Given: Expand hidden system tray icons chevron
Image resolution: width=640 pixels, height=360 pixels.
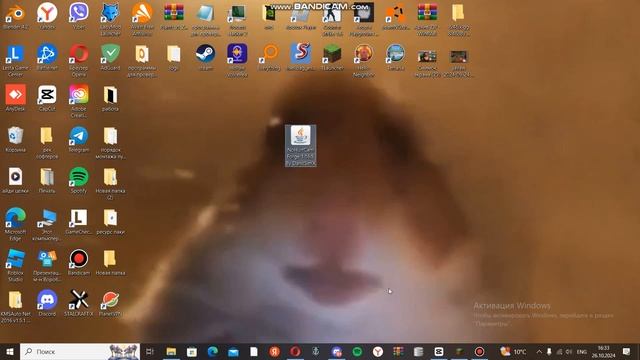Looking at the screenshot, I should [x=539, y=351].
